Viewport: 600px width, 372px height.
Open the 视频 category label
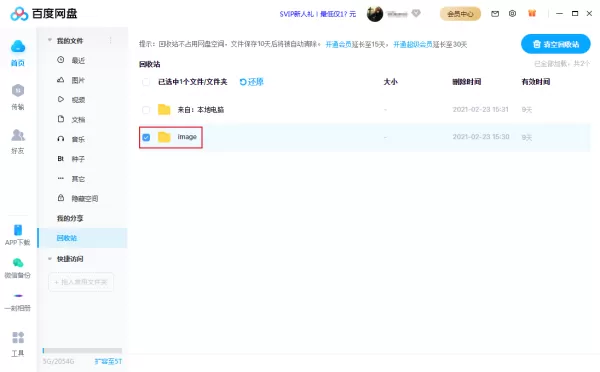(78, 100)
